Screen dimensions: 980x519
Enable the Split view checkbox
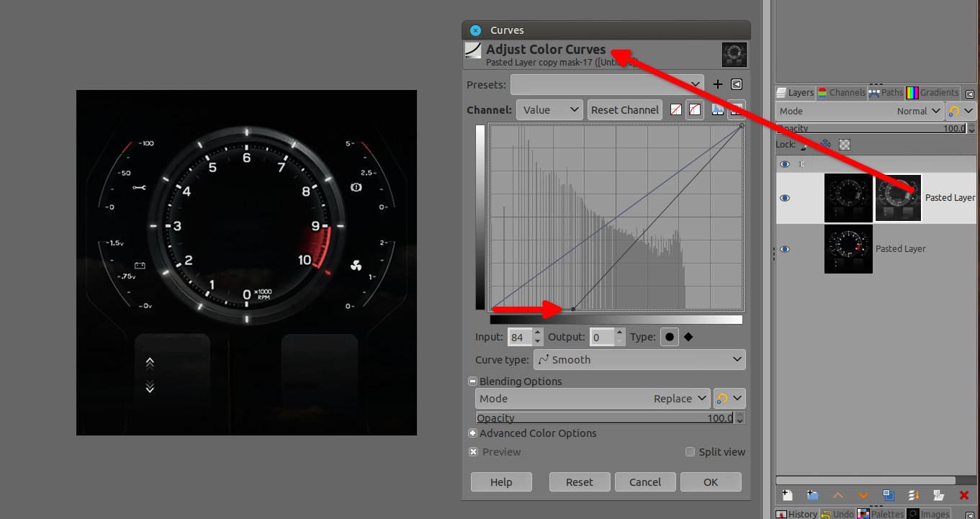691,452
